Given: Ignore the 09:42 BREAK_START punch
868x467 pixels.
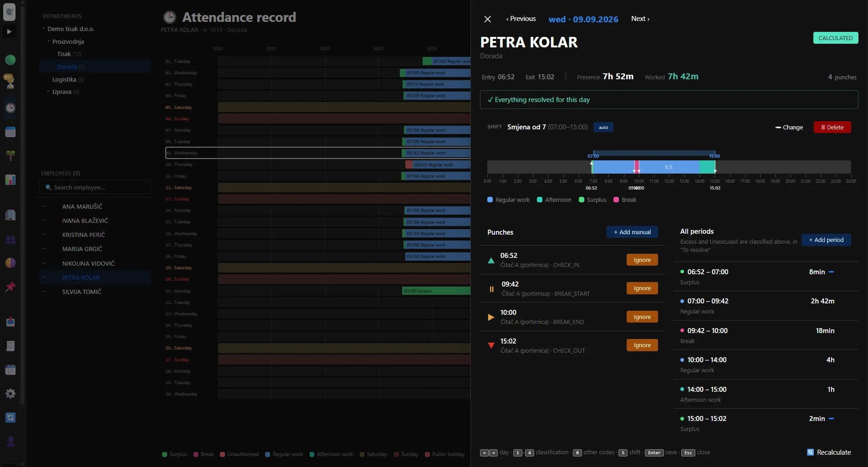Looking at the screenshot, I should [x=642, y=288].
